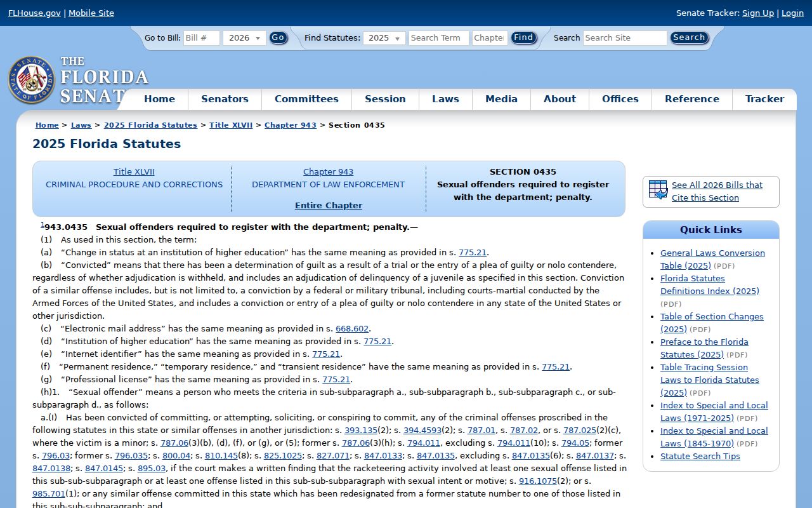Click the Login link

[792, 13]
